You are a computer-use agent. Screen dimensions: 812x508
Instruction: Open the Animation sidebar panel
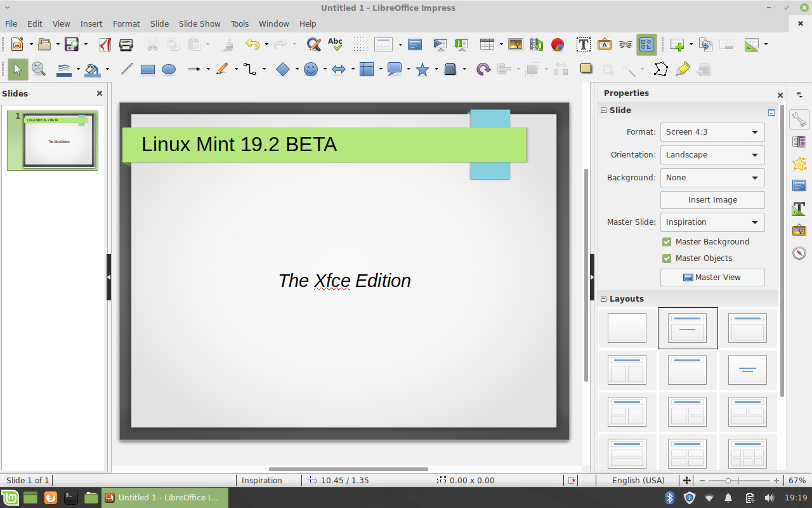(x=799, y=164)
